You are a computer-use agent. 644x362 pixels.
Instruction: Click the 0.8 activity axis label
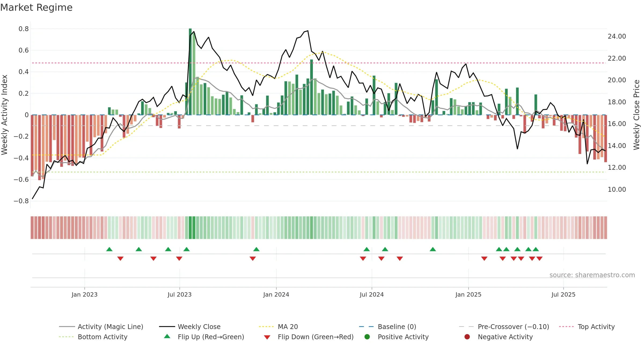(24, 29)
